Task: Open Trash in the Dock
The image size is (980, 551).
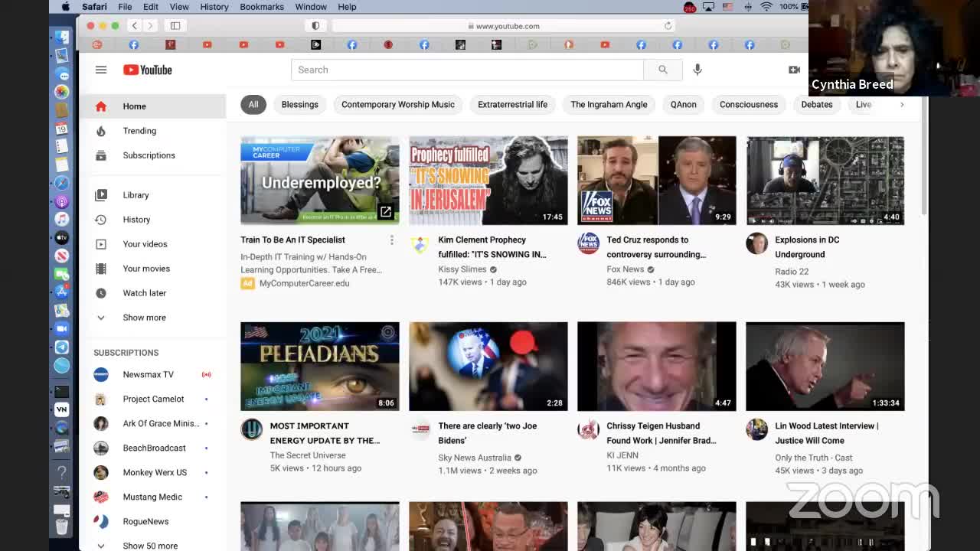Action: click(62, 527)
